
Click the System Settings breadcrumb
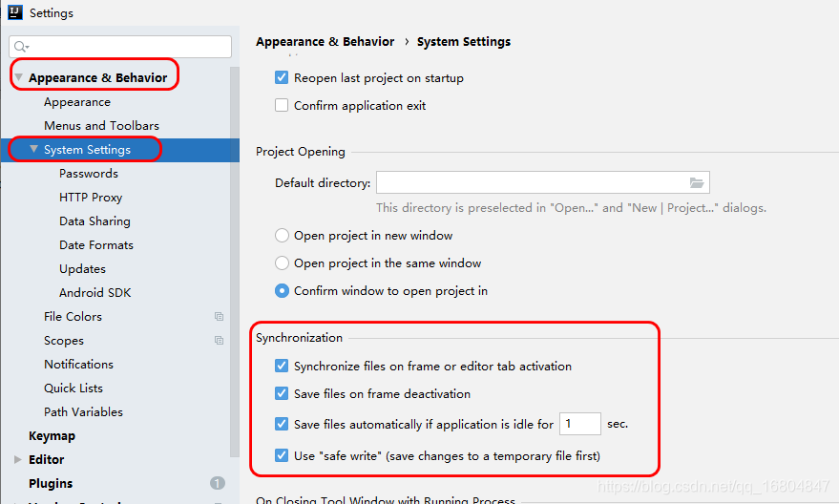[x=463, y=41]
